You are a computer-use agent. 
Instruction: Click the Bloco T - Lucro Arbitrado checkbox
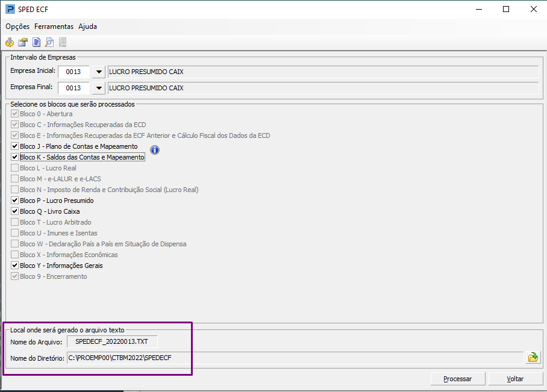[x=14, y=222]
